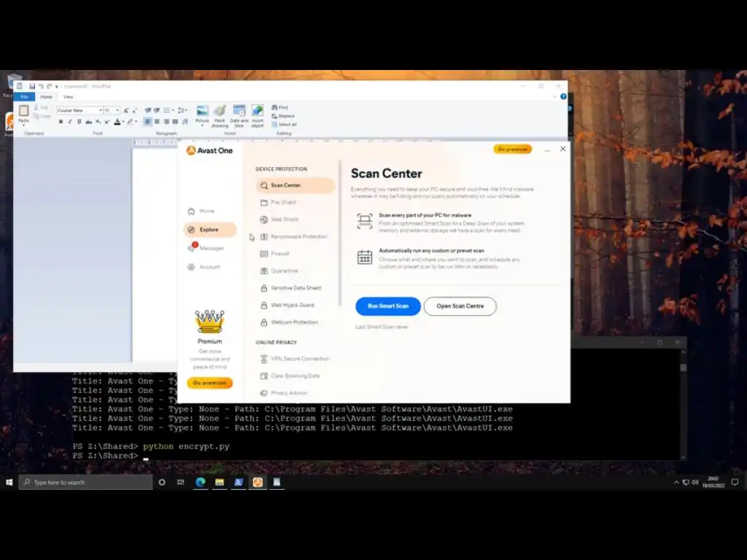Open Ransomware Protection in Avast

[295, 237]
